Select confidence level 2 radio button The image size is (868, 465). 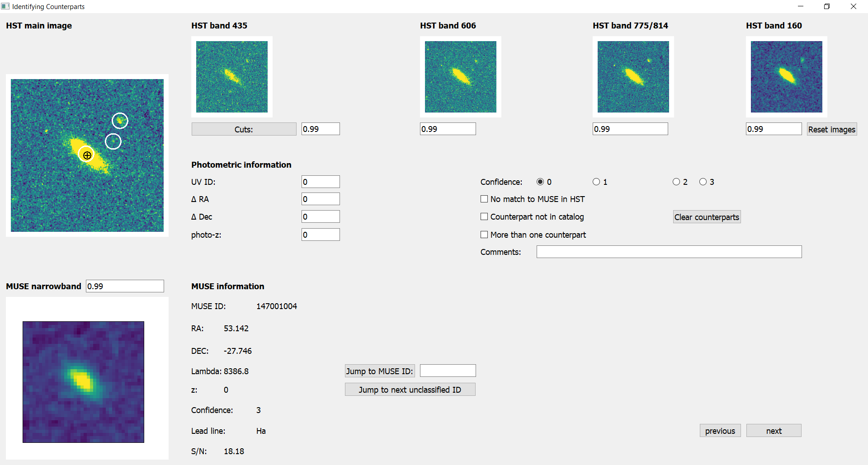point(676,182)
